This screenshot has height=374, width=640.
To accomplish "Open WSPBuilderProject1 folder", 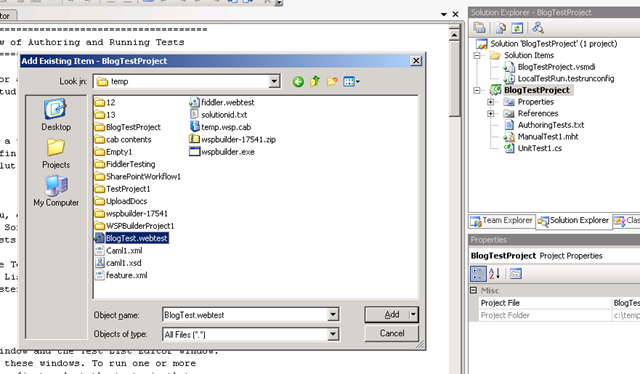I will tap(134, 226).
